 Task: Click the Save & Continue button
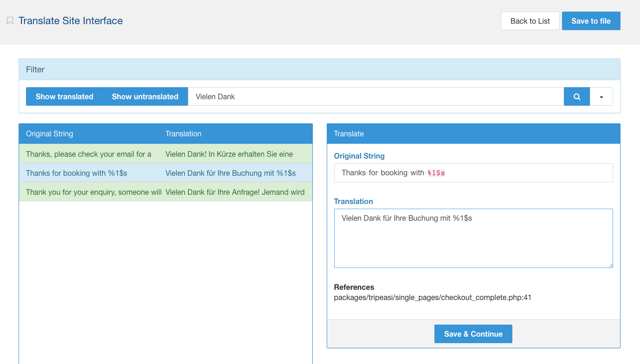click(x=473, y=334)
